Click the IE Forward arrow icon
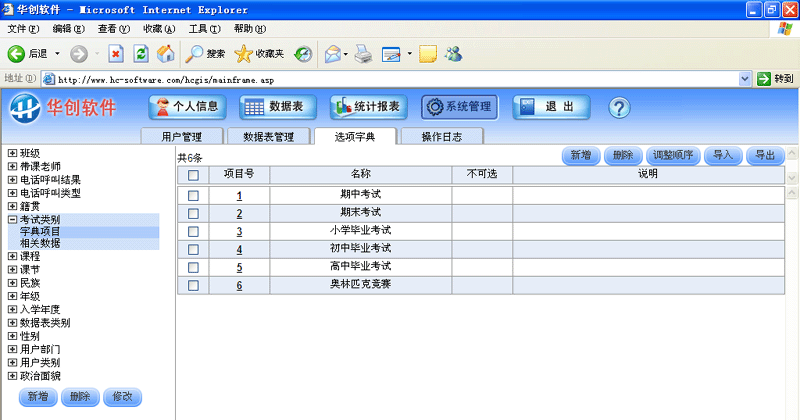The height and width of the screenshot is (420, 800). pos(79,54)
